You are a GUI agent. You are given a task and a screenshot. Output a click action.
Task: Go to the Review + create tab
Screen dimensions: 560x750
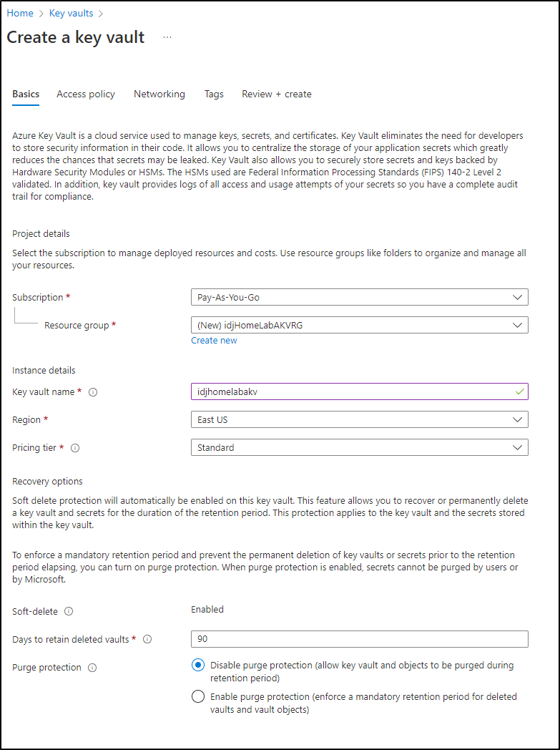pos(277,94)
